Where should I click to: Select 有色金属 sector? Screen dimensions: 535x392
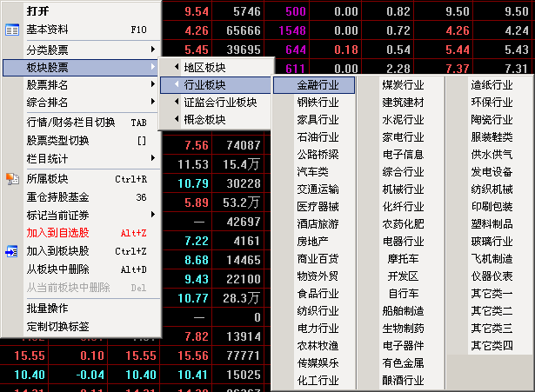click(x=403, y=363)
